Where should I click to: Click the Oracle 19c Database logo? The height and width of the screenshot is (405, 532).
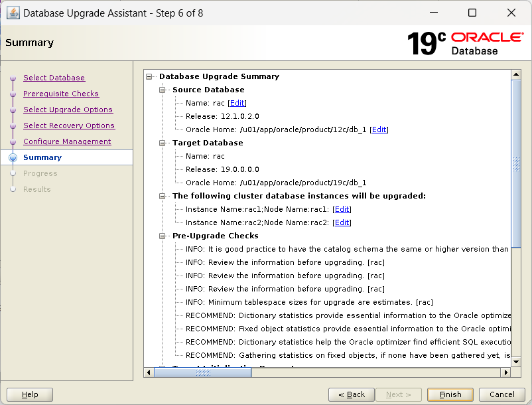coord(465,43)
